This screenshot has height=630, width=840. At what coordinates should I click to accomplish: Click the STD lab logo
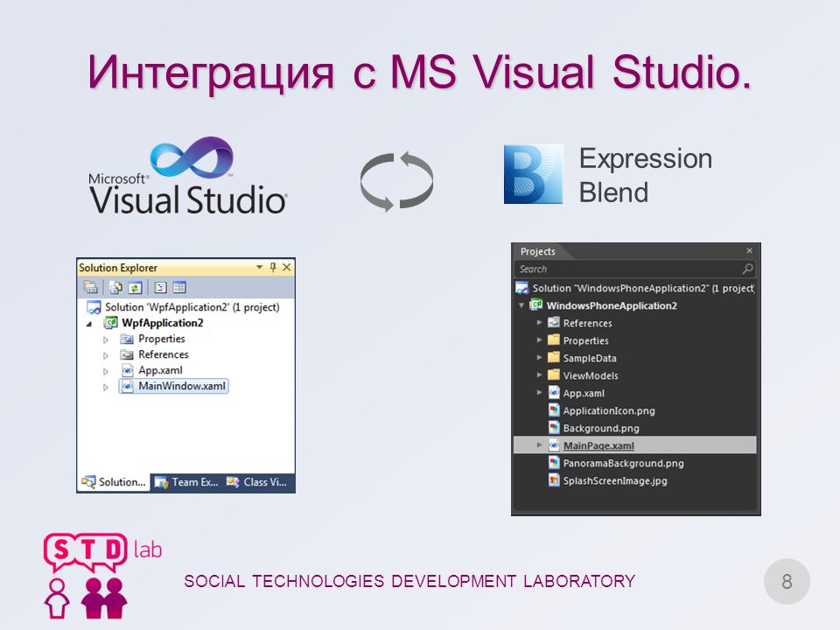click(x=101, y=576)
